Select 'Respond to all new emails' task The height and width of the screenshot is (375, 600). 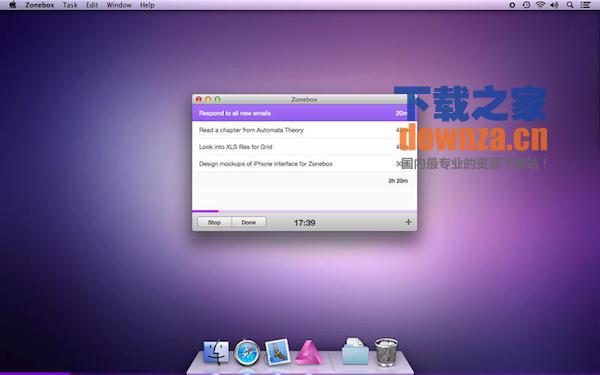click(x=304, y=113)
